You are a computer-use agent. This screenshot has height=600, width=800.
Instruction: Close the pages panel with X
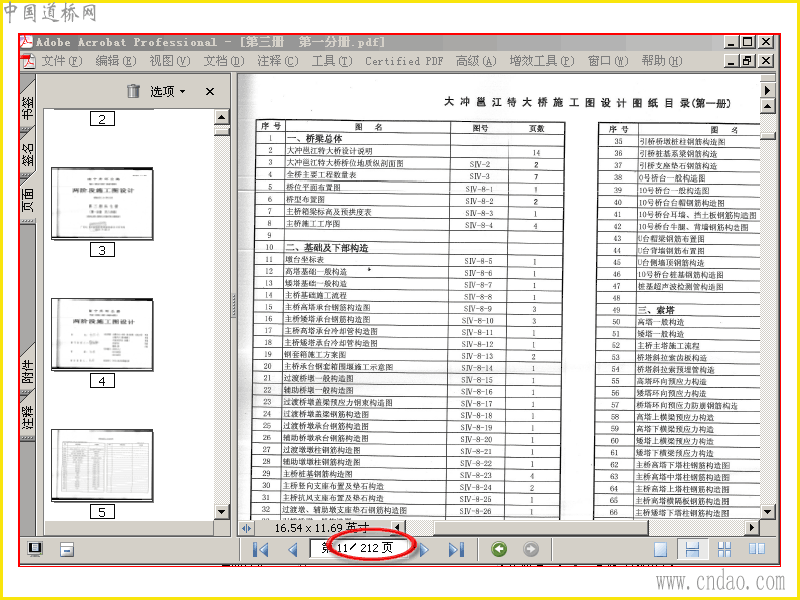pyautogui.click(x=210, y=91)
